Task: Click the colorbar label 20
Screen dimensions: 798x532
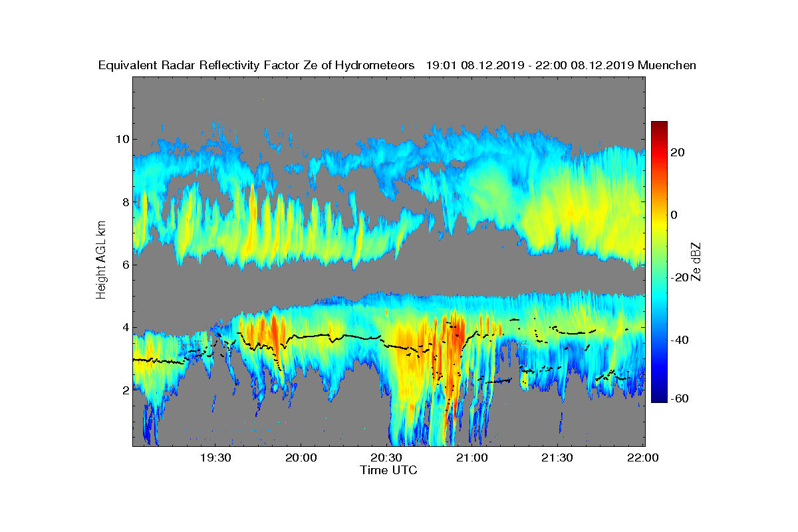Action: (x=678, y=152)
